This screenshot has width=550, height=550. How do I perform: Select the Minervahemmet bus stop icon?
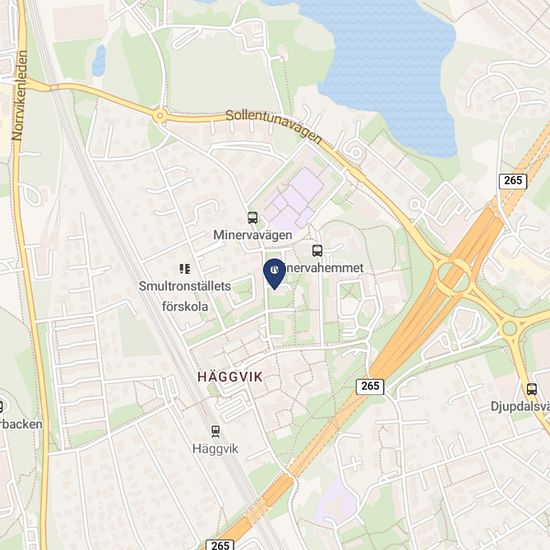click(317, 250)
